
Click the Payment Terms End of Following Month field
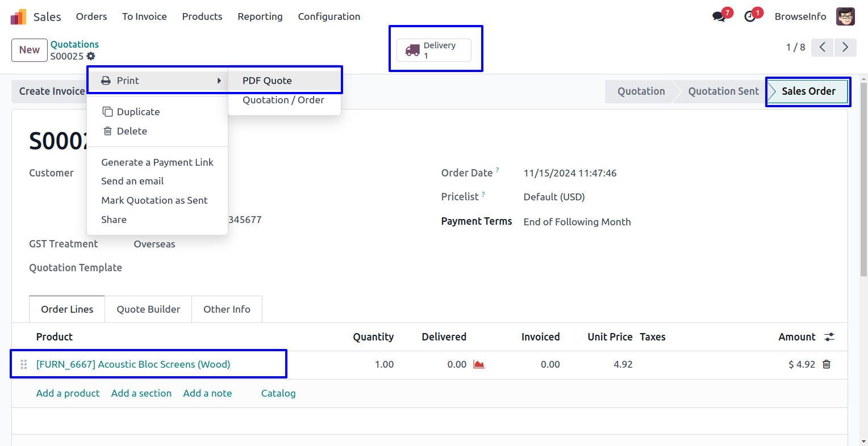pyautogui.click(x=577, y=222)
